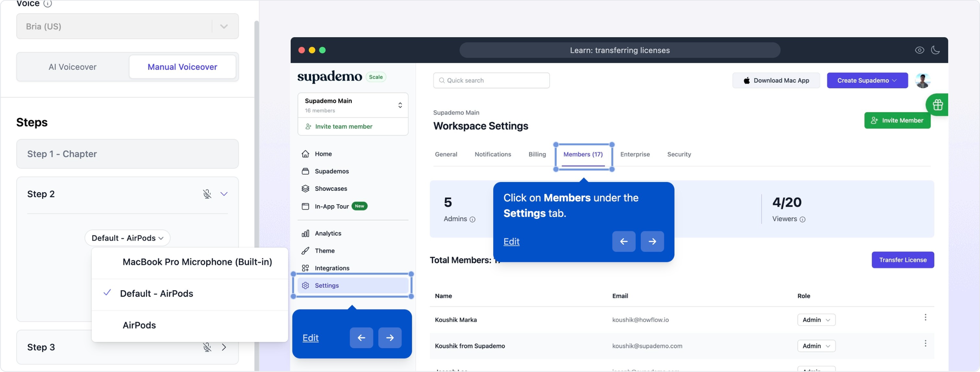The width and height of the screenshot is (980, 372).
Task: Switch to the Enterprise tab
Action: (635, 154)
